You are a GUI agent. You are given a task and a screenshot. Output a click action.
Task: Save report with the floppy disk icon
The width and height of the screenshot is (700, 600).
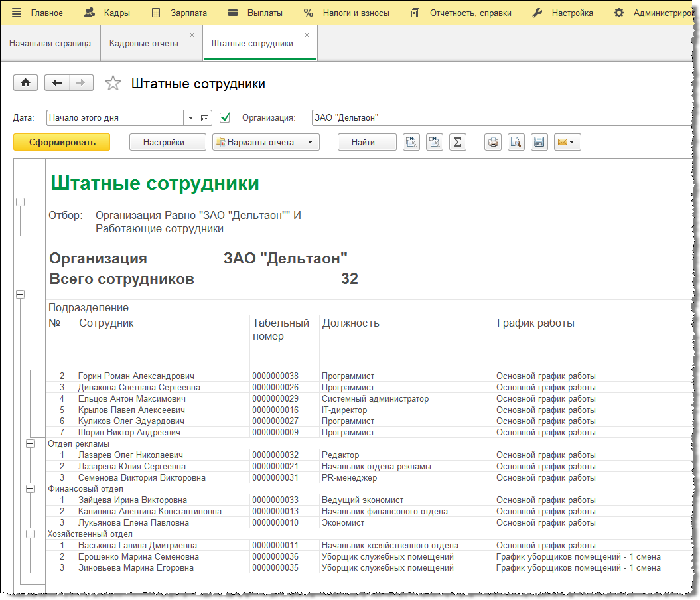[539, 143]
